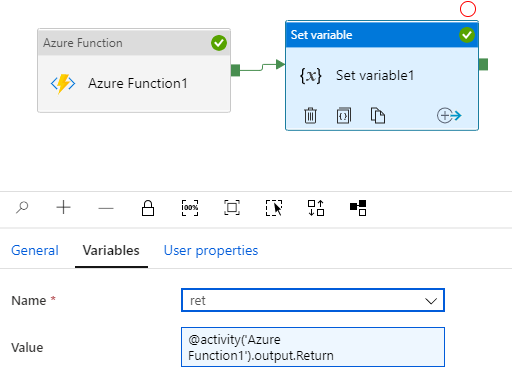512x377 pixels.
Task: Open the User properties tab
Action: tap(211, 251)
